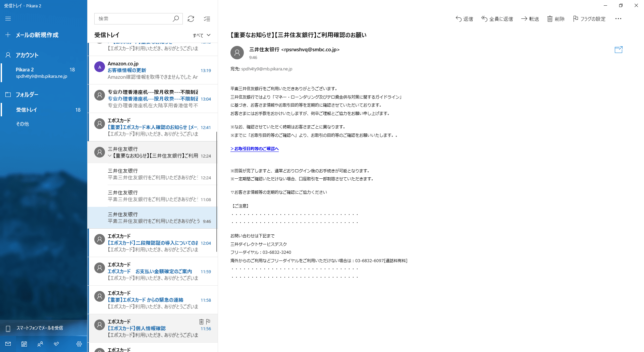Screen dimensions: 644x352
Task: Flag the 個人情報確認 email in list
Action: [x=208, y=321]
